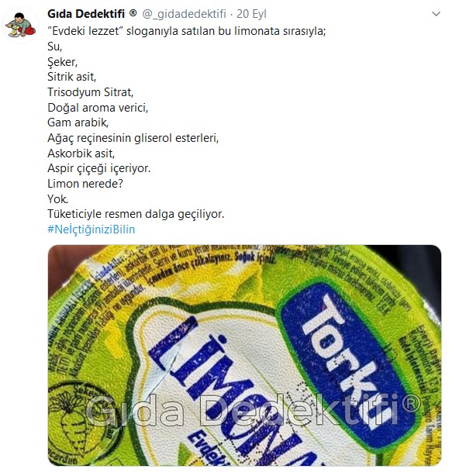This screenshot has height=476, width=449.
Task: Expand the tweet options chevron
Action: coord(436,14)
